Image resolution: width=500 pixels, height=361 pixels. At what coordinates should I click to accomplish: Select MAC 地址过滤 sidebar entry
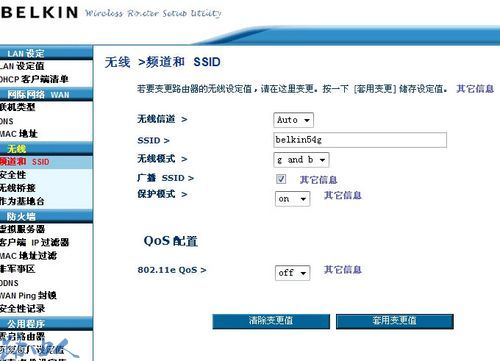pyautogui.click(x=28, y=256)
